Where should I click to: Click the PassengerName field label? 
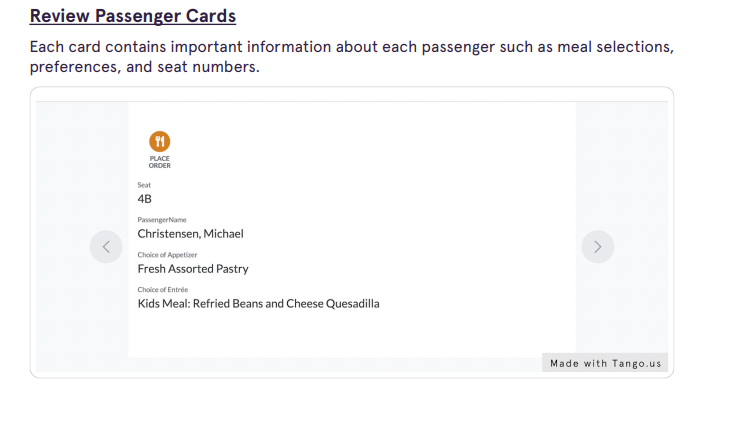(x=162, y=220)
